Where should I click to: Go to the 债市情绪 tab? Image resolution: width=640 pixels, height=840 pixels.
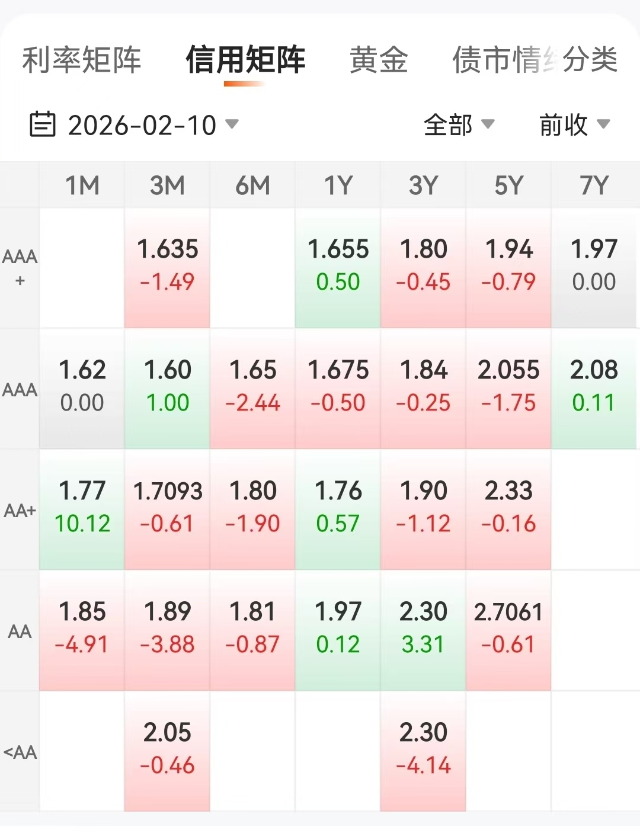click(497, 60)
